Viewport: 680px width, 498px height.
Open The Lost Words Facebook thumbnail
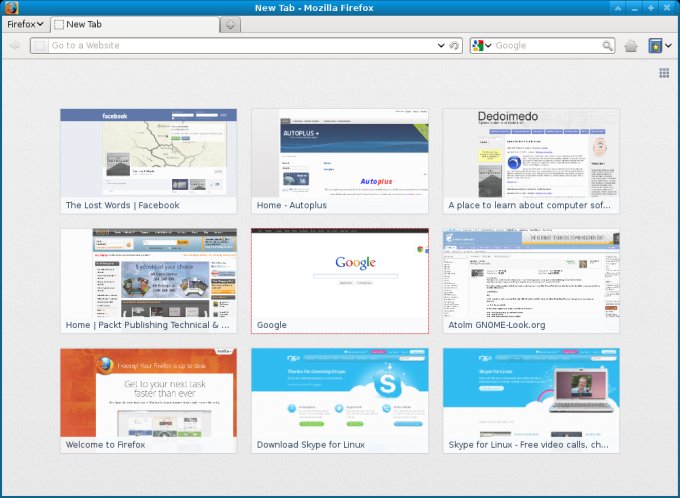[x=148, y=161]
